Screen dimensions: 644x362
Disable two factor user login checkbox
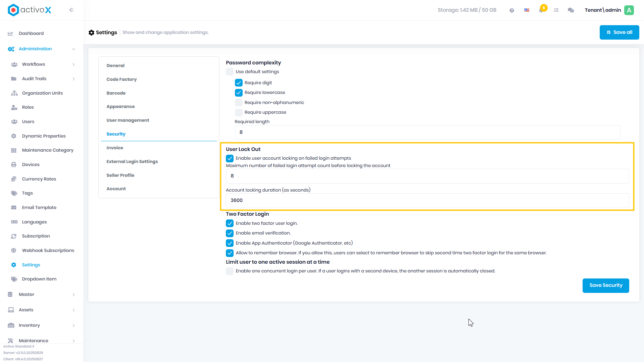click(230, 223)
